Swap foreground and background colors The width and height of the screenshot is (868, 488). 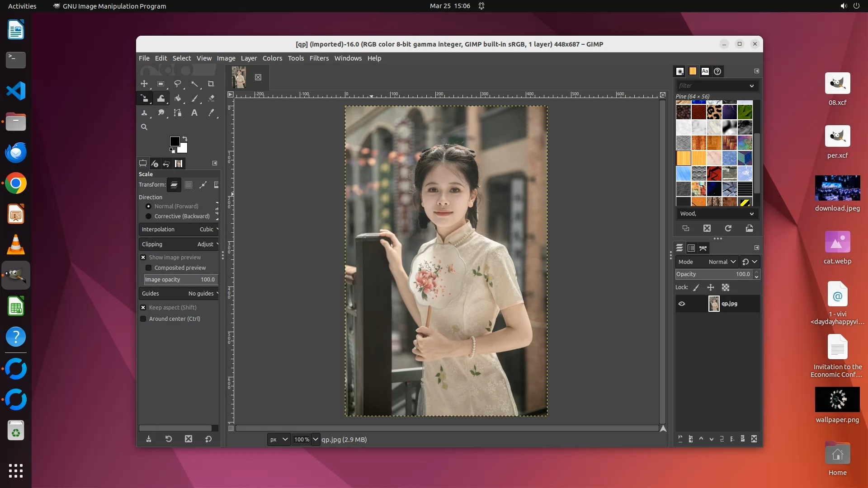pos(185,139)
